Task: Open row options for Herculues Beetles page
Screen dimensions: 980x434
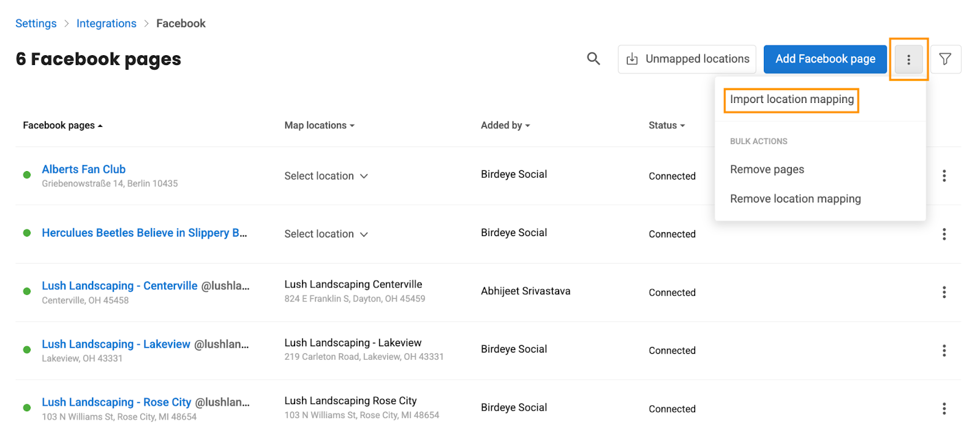Action: click(x=944, y=234)
